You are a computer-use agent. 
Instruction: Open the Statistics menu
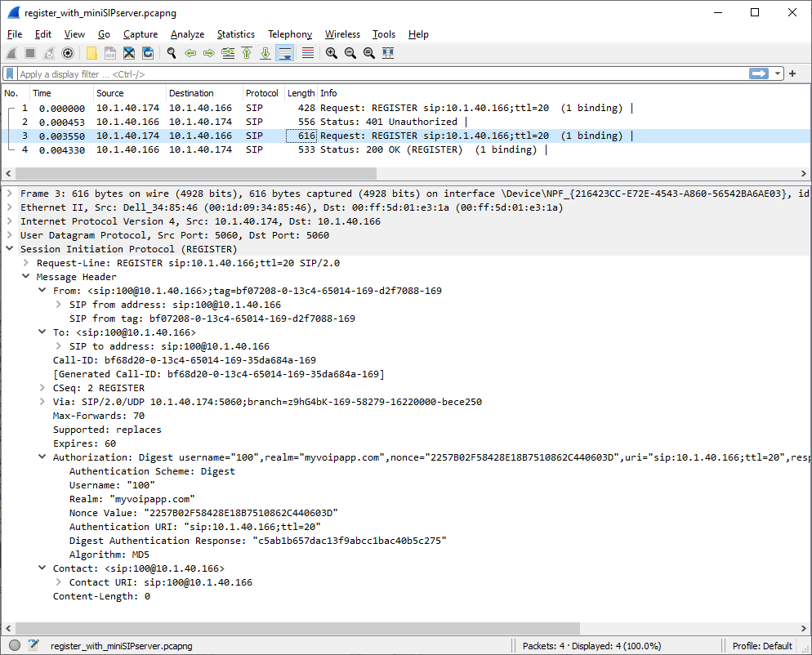coord(235,34)
